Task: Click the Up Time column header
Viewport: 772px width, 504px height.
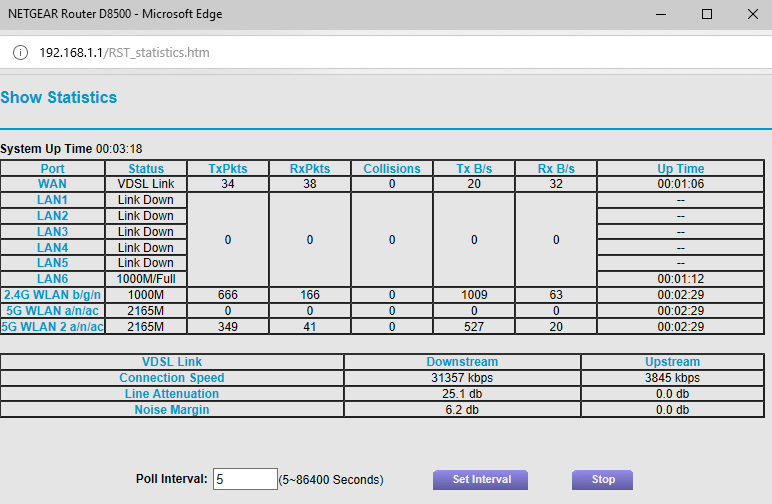Action: (x=680, y=169)
